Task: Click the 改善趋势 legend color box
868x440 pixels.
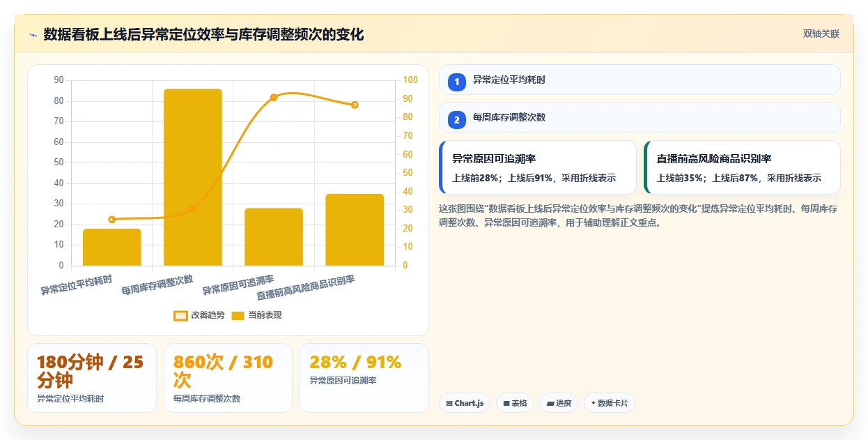Action: tap(180, 315)
